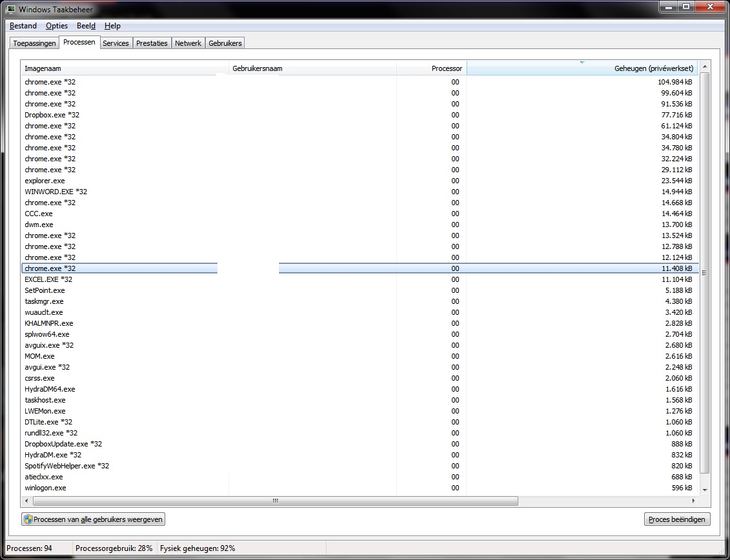Click the 23.544 kB memory value
Image resolution: width=730 pixels, height=560 pixels.
[676, 181]
